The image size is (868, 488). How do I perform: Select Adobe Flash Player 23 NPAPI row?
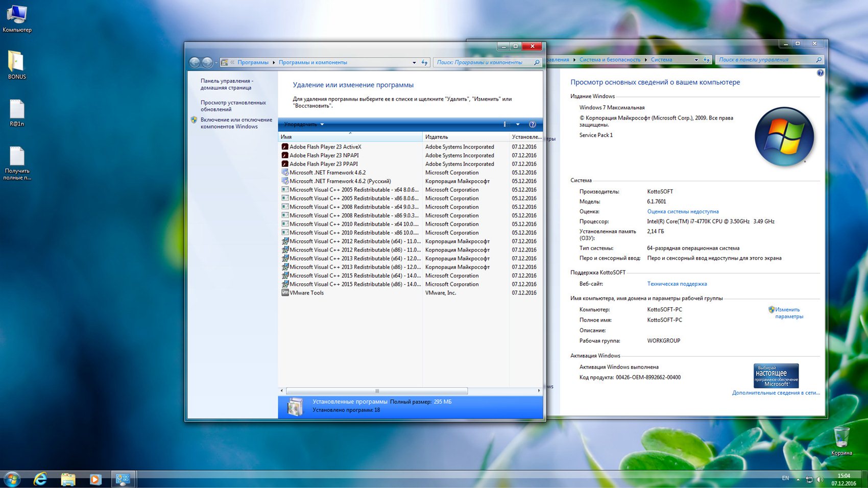[410, 155]
